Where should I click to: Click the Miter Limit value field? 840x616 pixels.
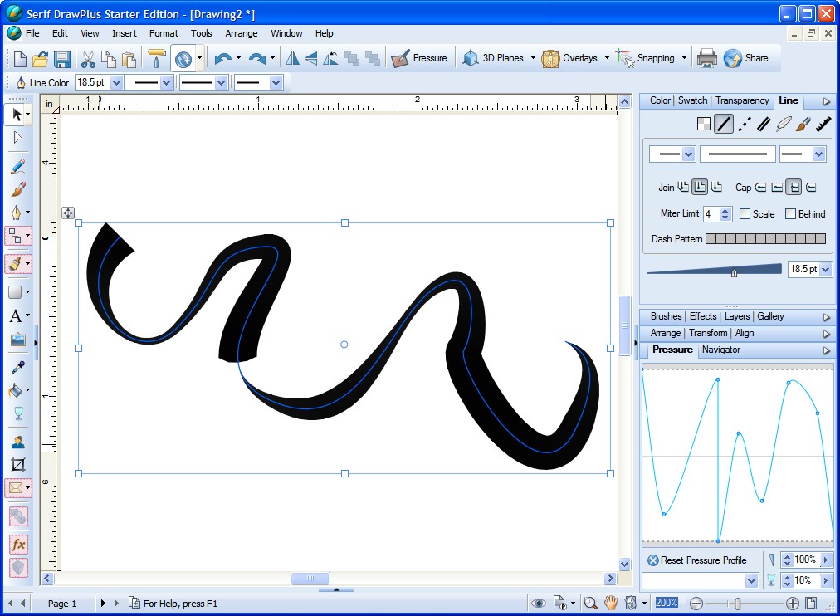click(x=711, y=214)
